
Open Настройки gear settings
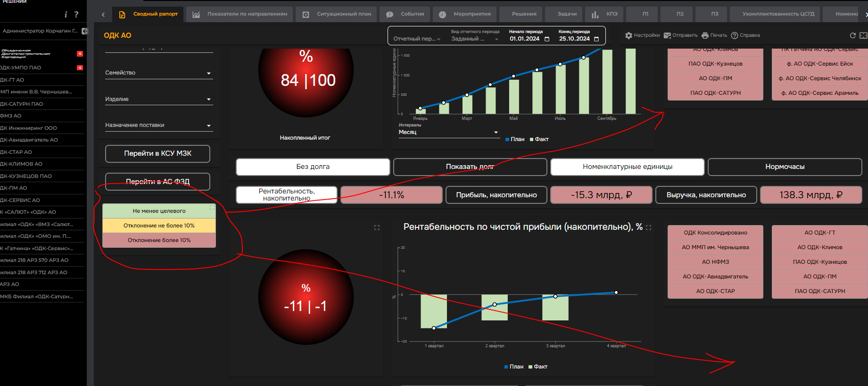pos(628,35)
